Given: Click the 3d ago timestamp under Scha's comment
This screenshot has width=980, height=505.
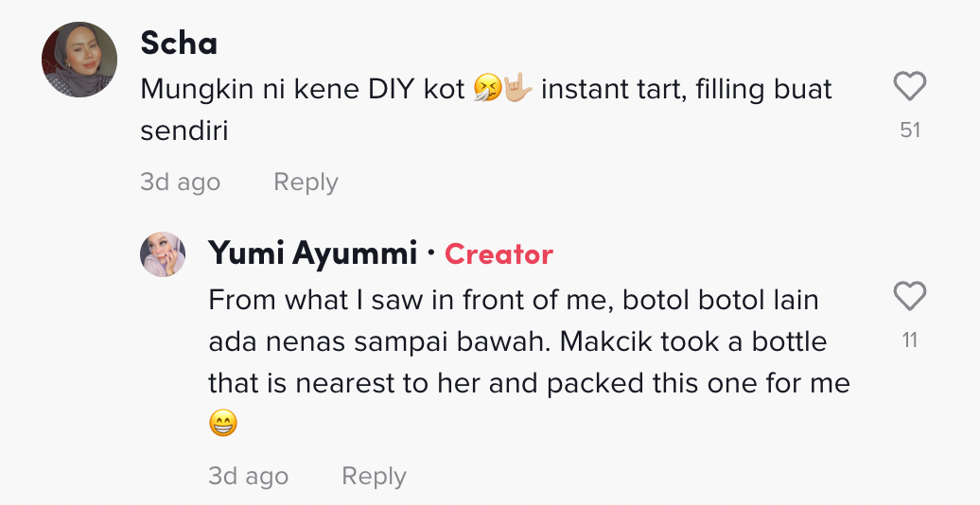Looking at the screenshot, I should tap(180, 182).
